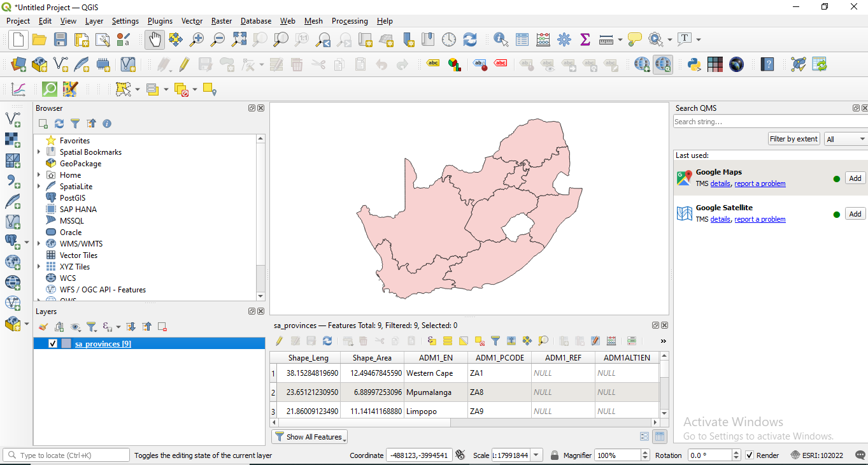Open the Help book icon
Screen dimensions: 868x465
[768, 64]
